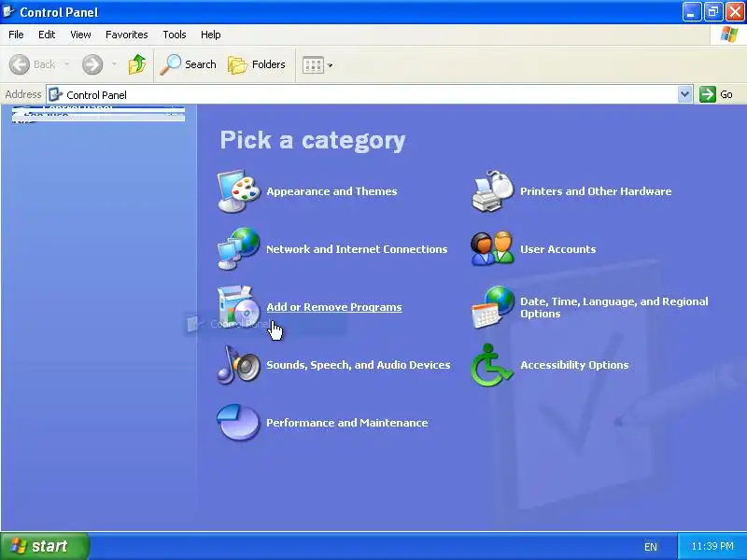The image size is (747, 560).
Task: Open Add or Remove Programs link
Action: pyautogui.click(x=334, y=307)
